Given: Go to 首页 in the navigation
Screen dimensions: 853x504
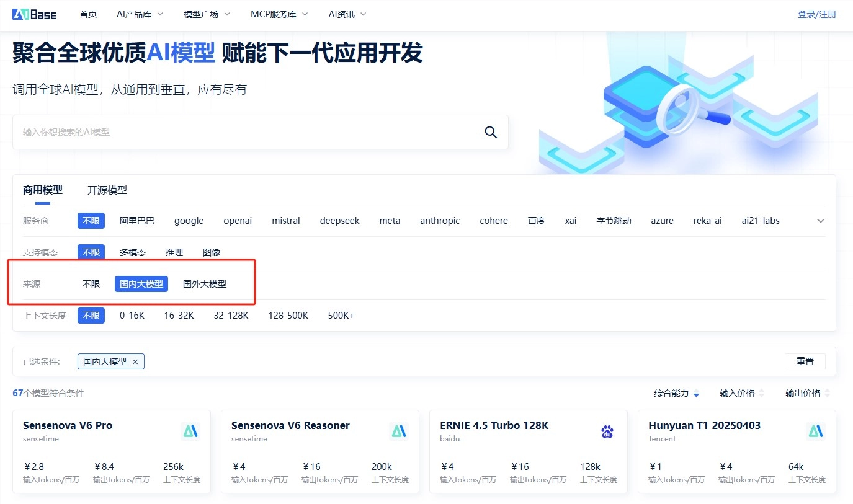Looking at the screenshot, I should (x=88, y=14).
